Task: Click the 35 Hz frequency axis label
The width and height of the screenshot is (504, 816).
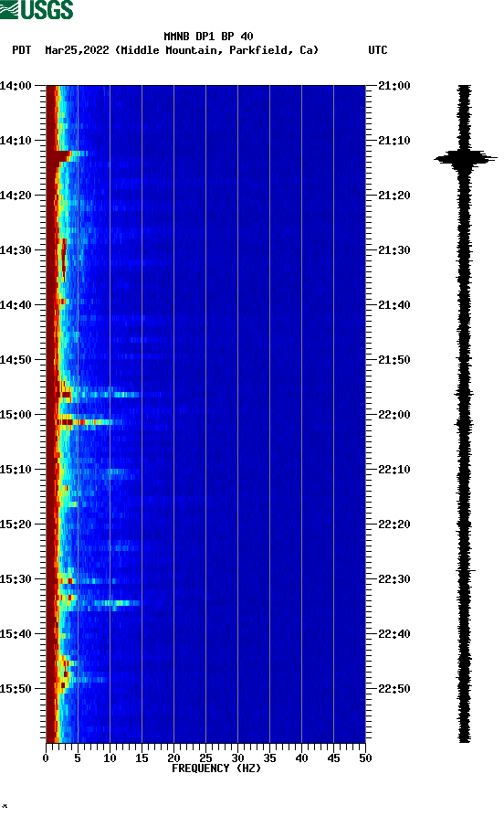Action: [269, 758]
